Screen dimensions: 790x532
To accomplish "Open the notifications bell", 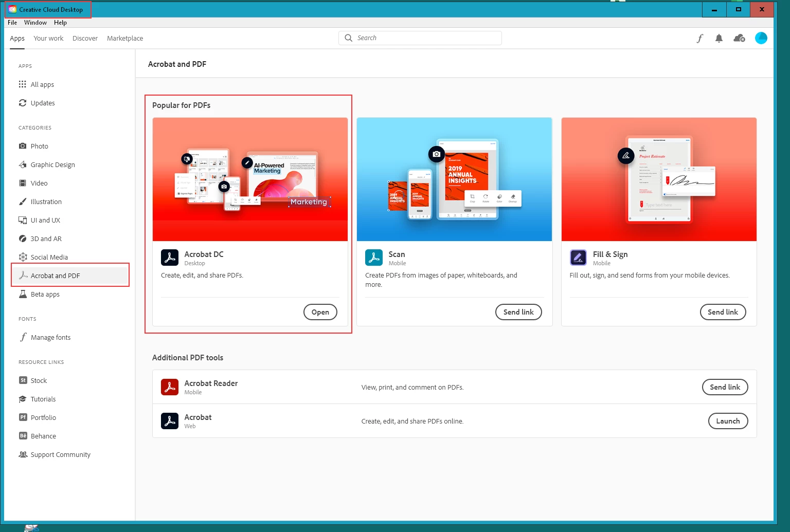I will (719, 38).
